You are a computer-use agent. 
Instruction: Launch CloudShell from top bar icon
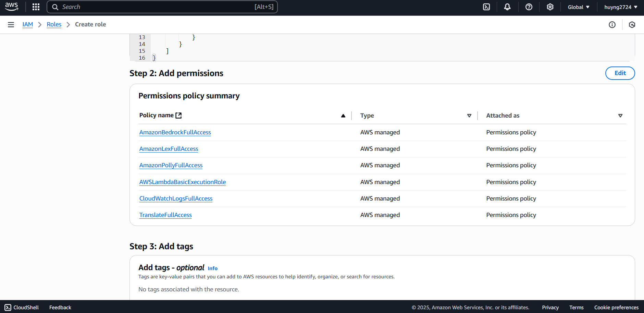[486, 7]
